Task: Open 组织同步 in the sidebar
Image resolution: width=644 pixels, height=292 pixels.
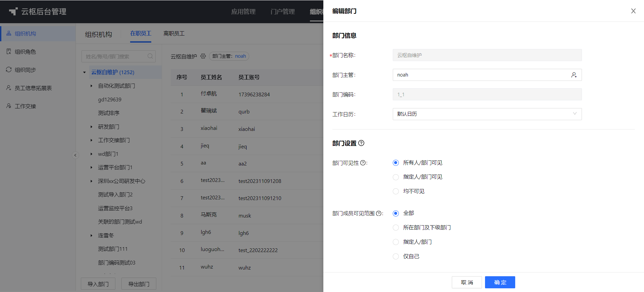Action: pyautogui.click(x=38, y=70)
